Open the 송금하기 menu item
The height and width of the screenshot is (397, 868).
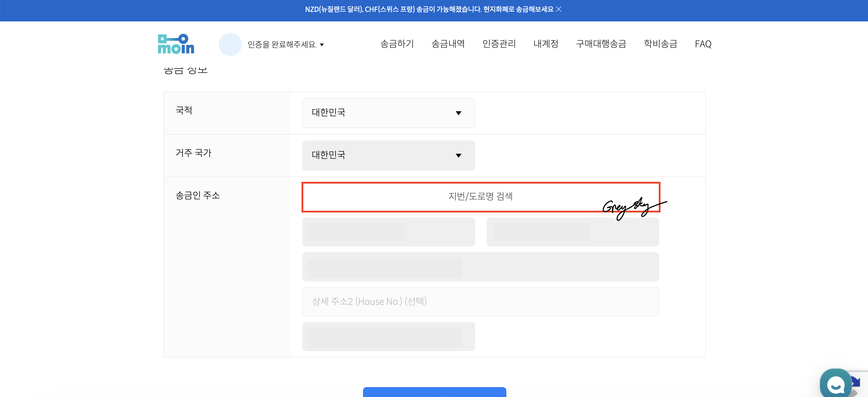coord(397,44)
